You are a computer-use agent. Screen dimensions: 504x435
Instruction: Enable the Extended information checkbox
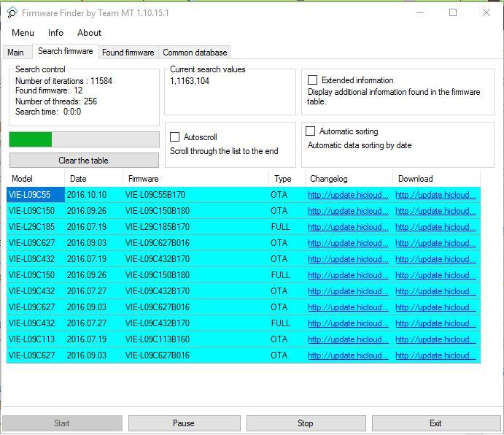pos(312,80)
